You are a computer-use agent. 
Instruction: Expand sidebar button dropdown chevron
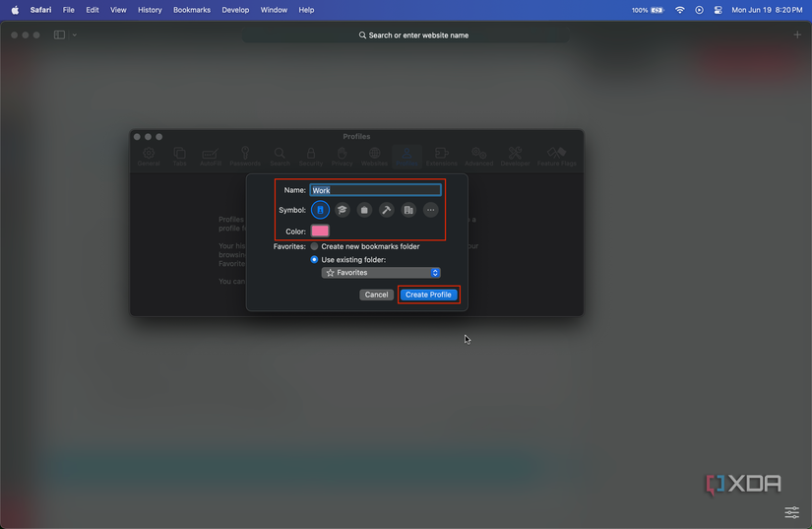coord(75,34)
